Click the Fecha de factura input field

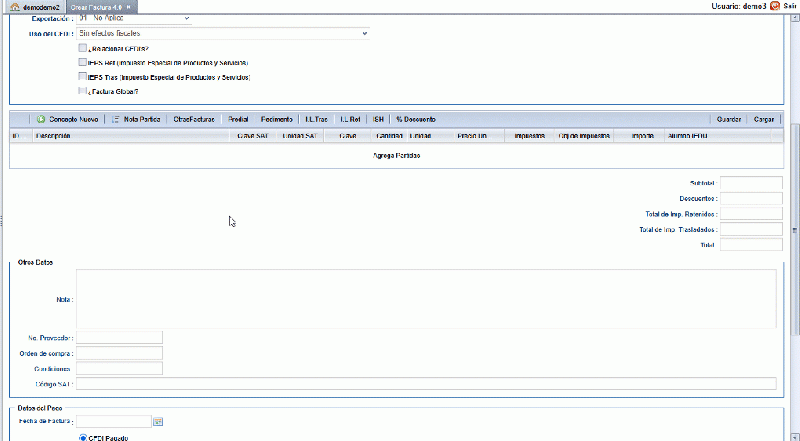(114, 421)
